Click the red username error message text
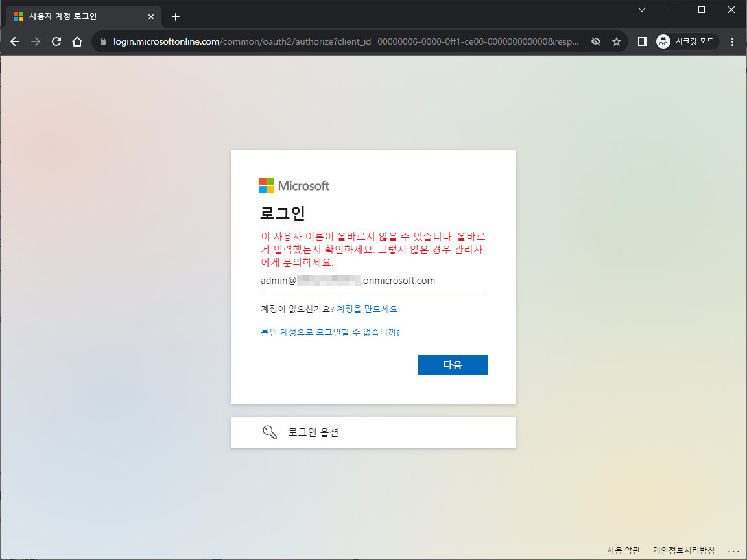 (373, 250)
